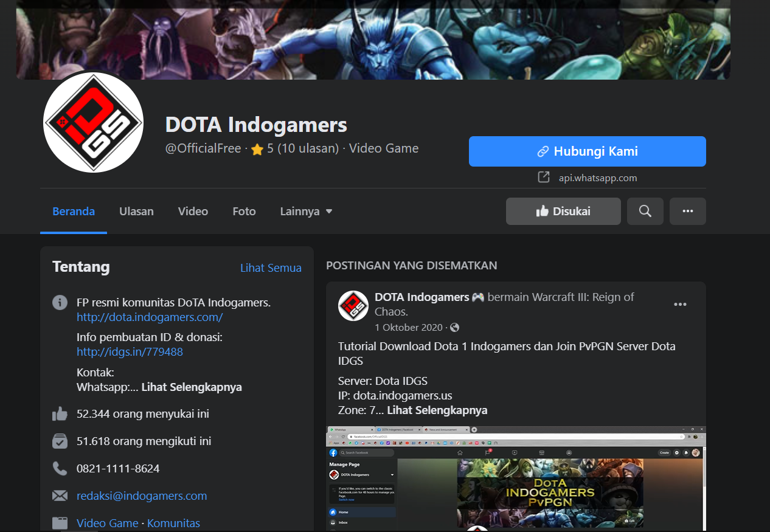Click the star rating 5 (10 ulasan)
The image size is (770, 532).
[294, 148]
